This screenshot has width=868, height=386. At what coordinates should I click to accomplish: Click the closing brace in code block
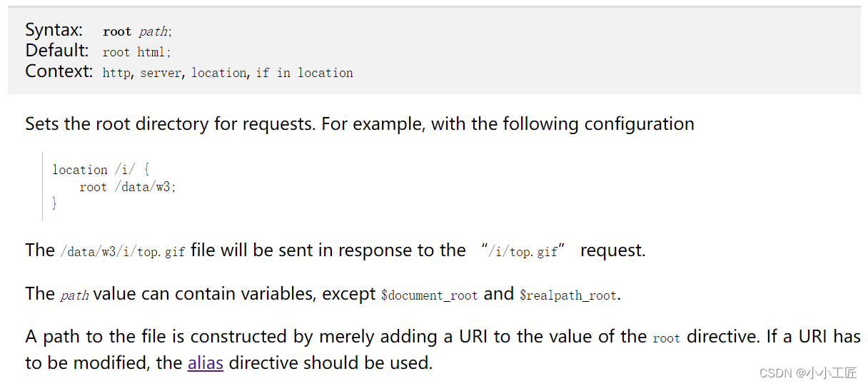(54, 204)
